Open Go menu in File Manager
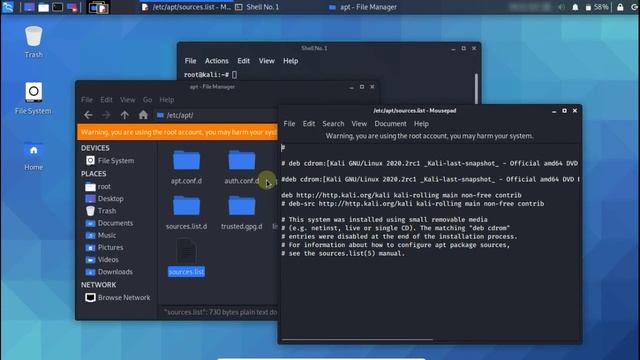The image size is (640, 360). (147, 100)
